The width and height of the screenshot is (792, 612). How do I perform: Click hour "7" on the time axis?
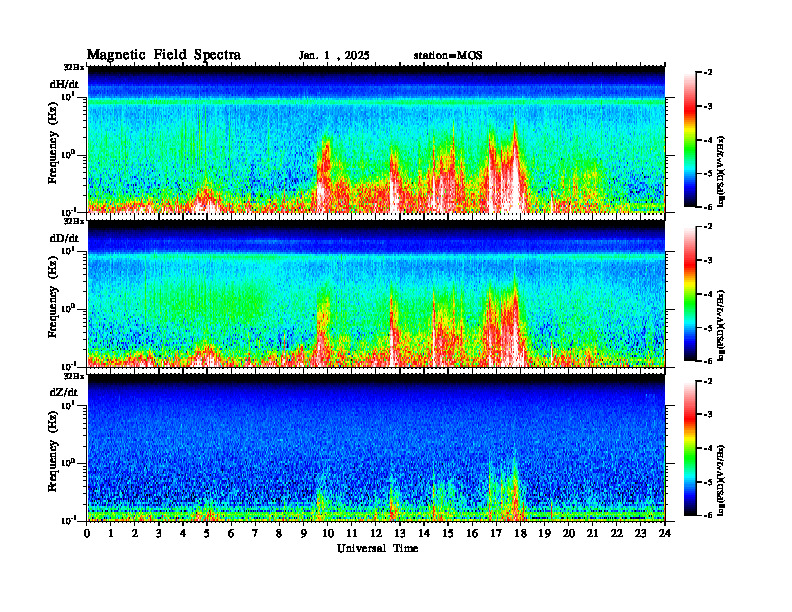255,534
